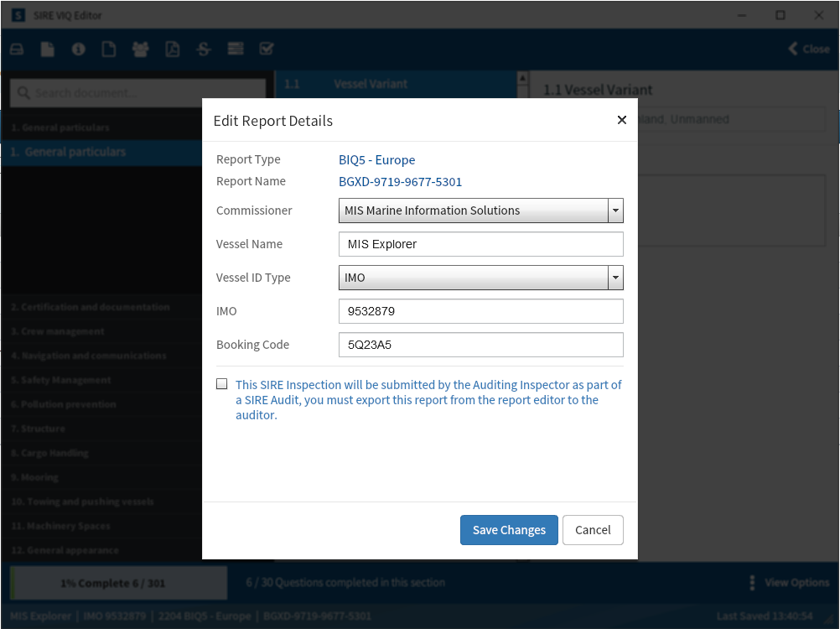Click the Search document field in sidebar
Viewport: 840px width, 629px height.
click(x=137, y=93)
